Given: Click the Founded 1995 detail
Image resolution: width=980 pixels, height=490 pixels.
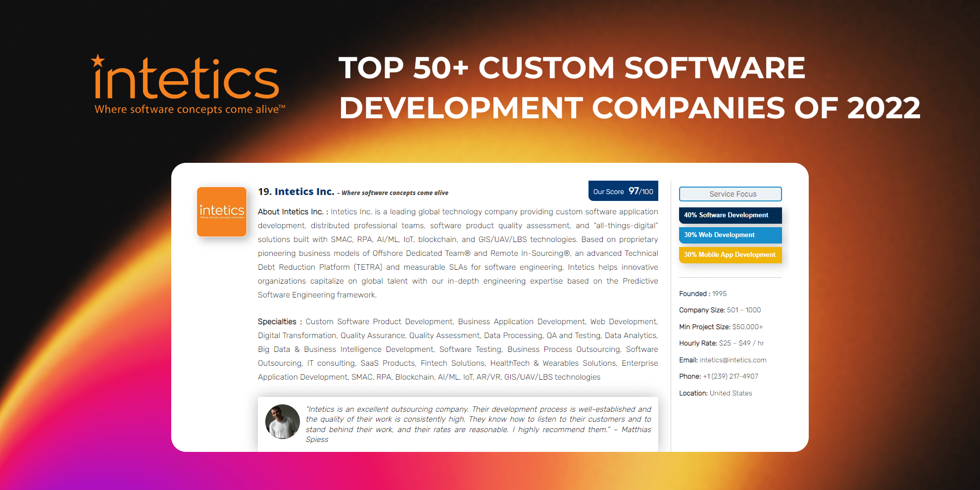Looking at the screenshot, I should point(703,294).
